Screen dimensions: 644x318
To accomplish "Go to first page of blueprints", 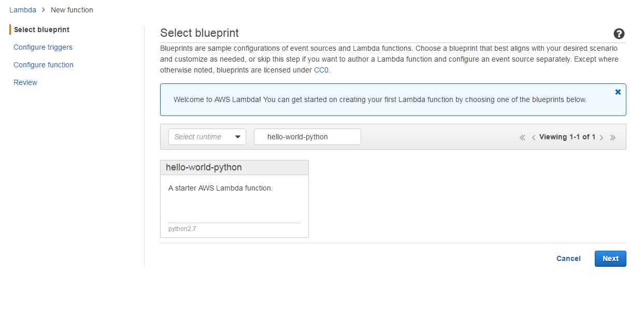I will tap(522, 137).
